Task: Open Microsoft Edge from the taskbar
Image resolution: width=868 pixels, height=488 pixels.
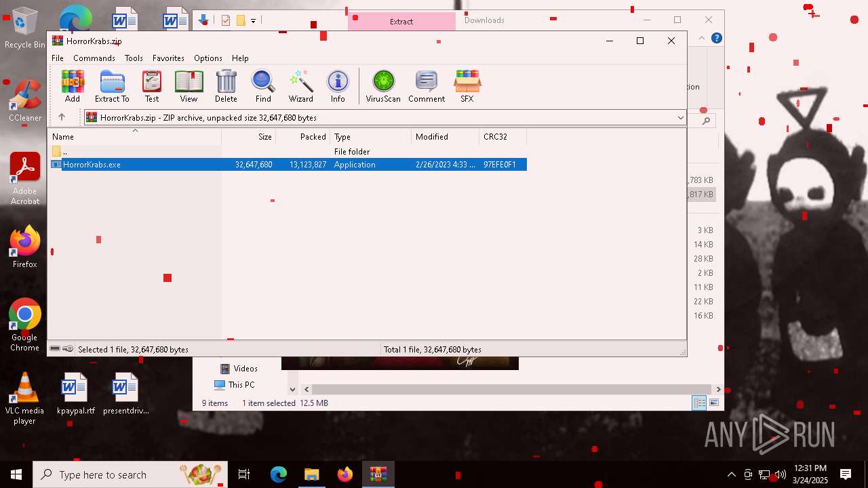Action: point(279,474)
